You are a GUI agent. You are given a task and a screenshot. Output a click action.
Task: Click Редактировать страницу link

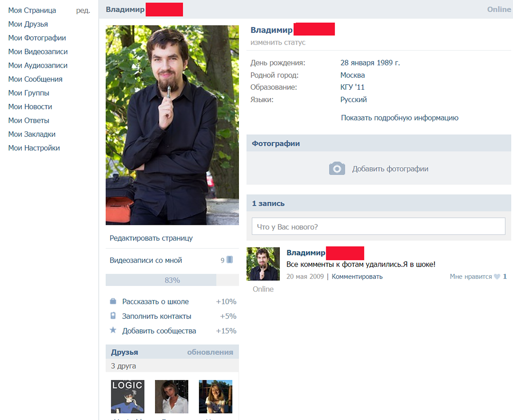(x=151, y=238)
